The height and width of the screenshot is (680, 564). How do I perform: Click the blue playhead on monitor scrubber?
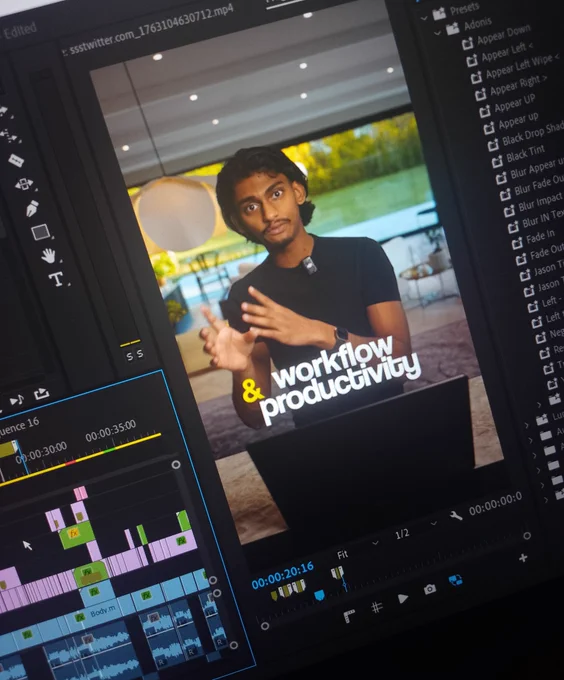345,584
